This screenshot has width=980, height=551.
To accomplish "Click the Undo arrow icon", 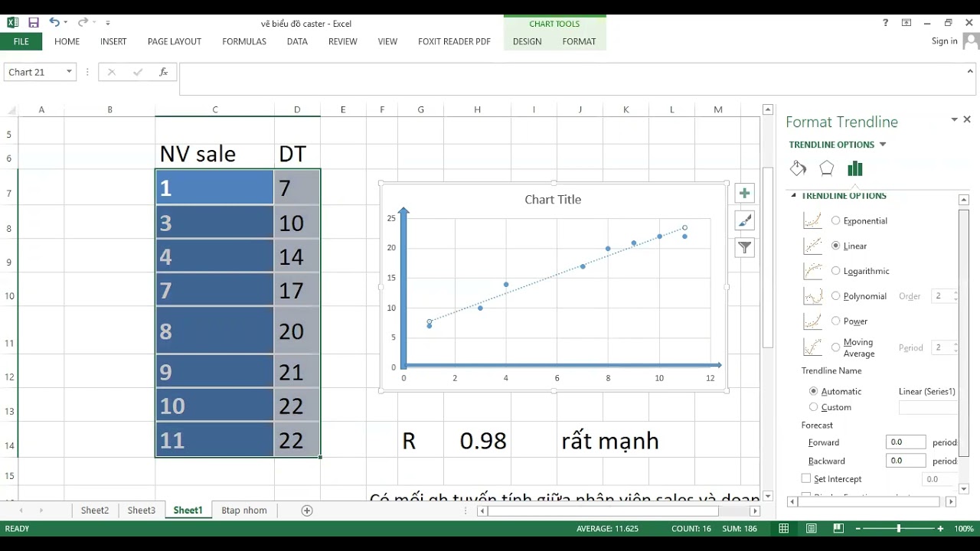I will [x=54, y=23].
